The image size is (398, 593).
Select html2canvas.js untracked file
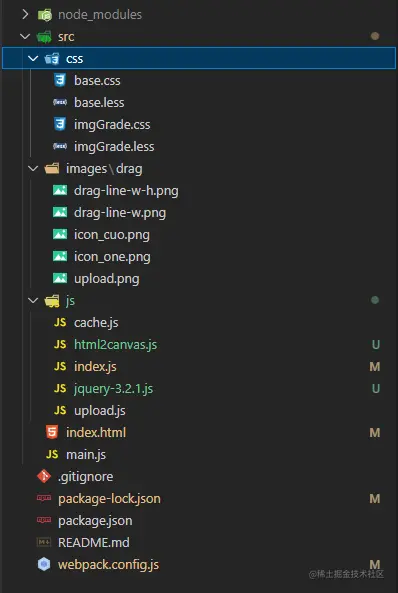pos(115,345)
